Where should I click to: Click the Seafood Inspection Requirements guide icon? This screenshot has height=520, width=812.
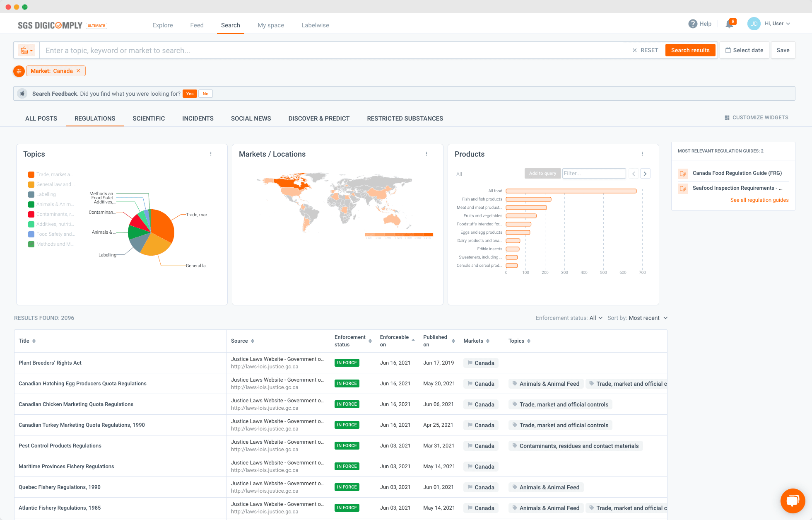pyautogui.click(x=683, y=189)
